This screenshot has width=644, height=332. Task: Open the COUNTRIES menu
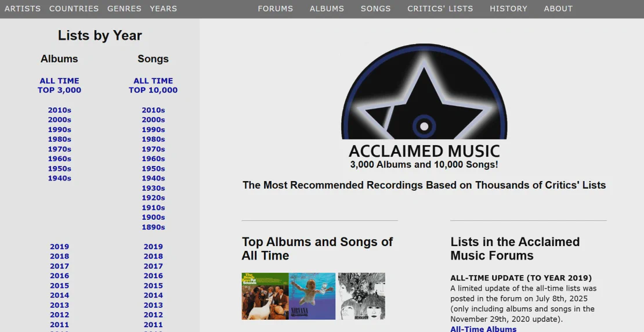74,9
